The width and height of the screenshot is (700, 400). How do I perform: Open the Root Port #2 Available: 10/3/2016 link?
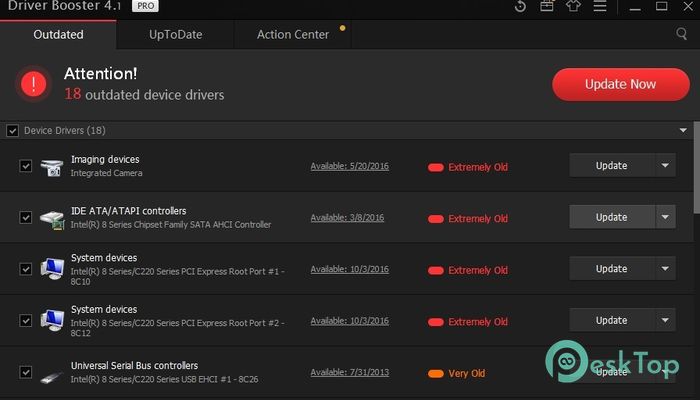tap(350, 321)
